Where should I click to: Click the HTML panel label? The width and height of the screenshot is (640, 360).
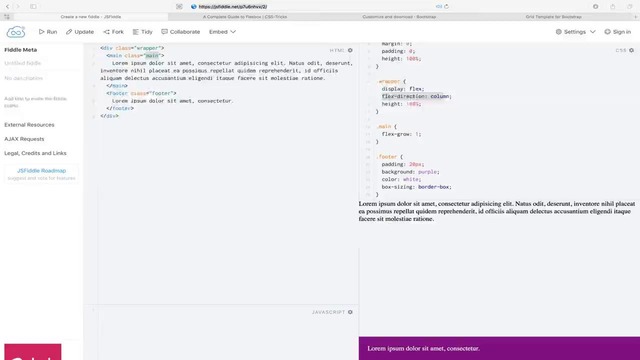(x=337, y=50)
